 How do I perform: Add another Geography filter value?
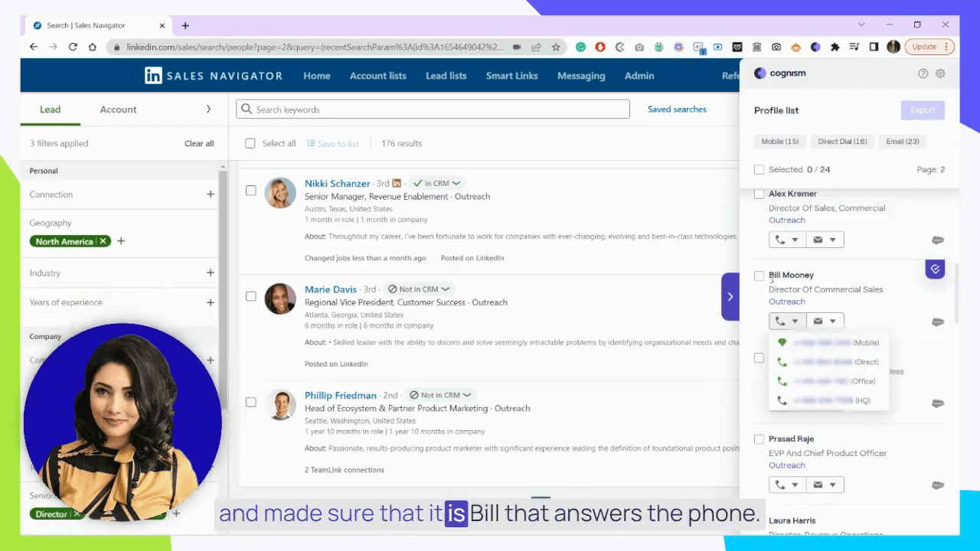click(121, 241)
